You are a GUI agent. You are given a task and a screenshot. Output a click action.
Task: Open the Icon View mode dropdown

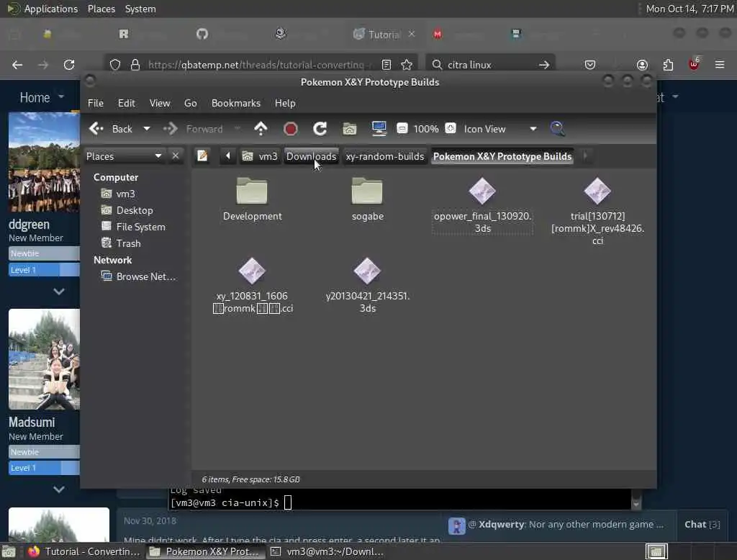(x=500, y=129)
